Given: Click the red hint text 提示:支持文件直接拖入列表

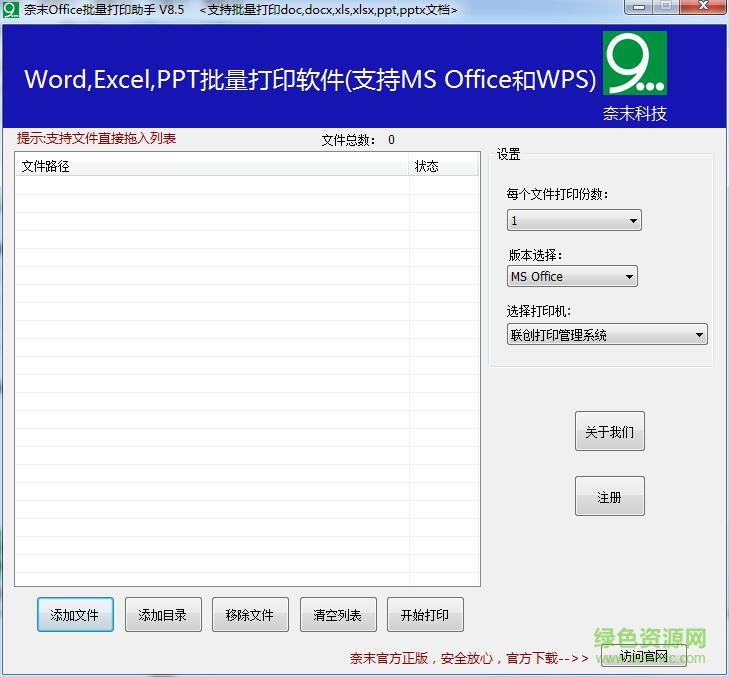Looking at the screenshot, I should (96, 139).
